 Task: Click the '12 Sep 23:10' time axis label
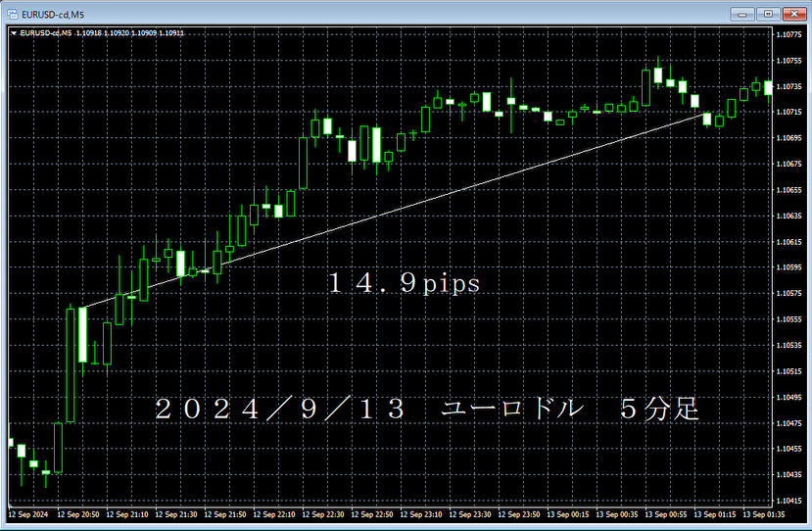(x=421, y=514)
